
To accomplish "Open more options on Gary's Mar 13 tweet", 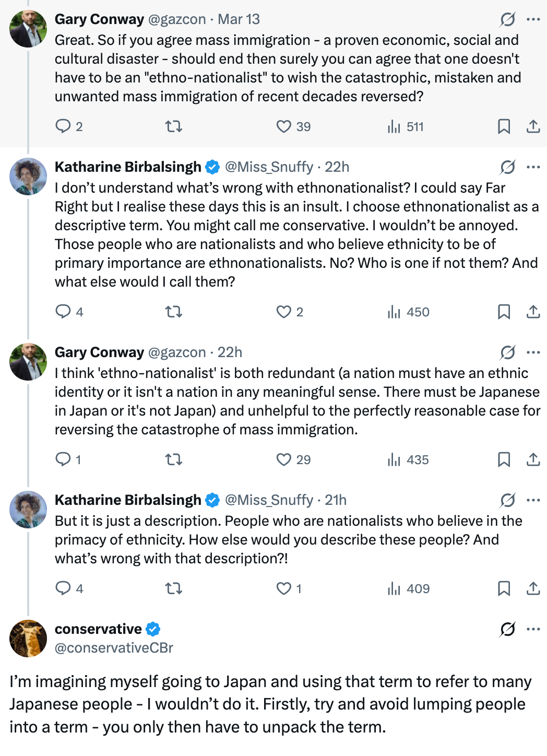I will (x=533, y=19).
